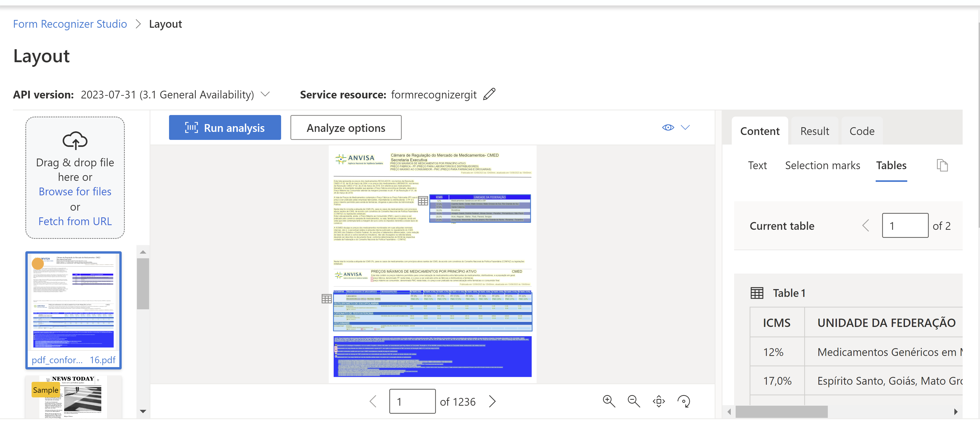Click the current table number field

(905, 226)
